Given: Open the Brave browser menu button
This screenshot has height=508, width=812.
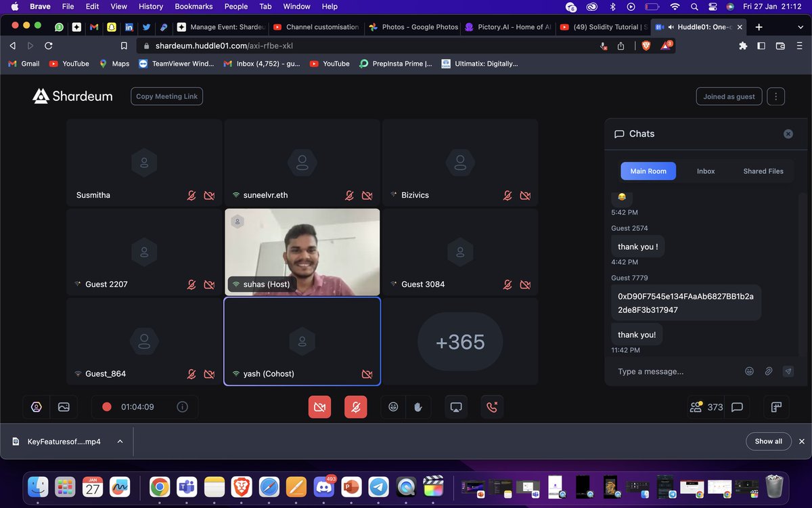Looking at the screenshot, I should [798, 46].
